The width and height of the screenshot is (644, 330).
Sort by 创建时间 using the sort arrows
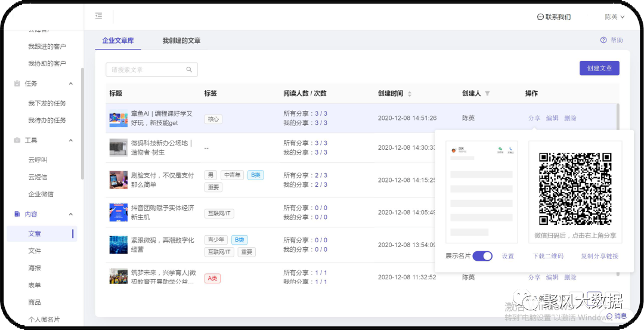[410, 94]
